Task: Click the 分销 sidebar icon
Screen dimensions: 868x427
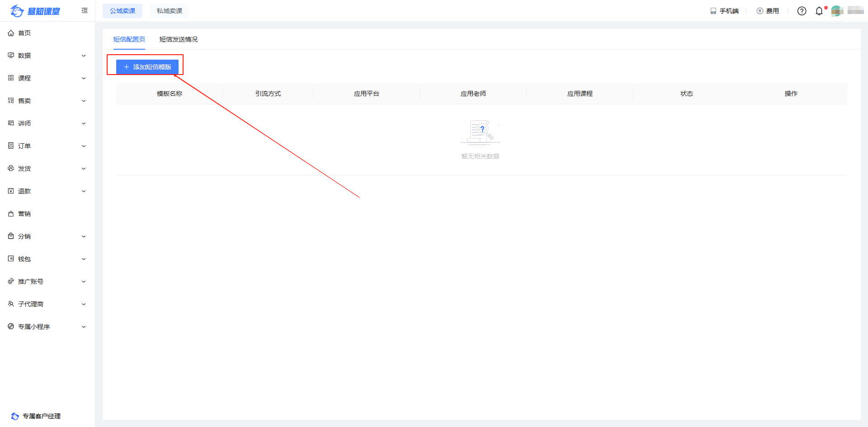Action: click(x=11, y=236)
